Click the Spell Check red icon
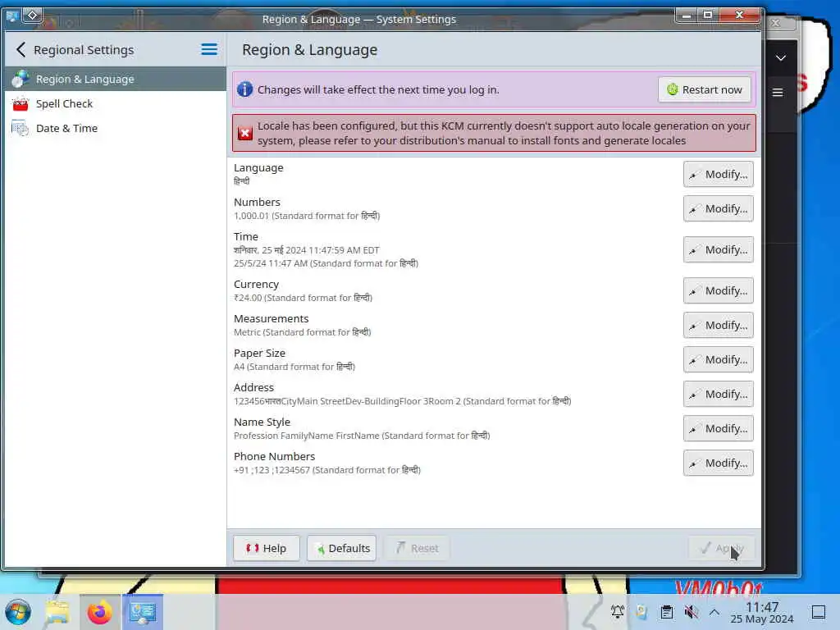This screenshot has height=630, width=840. click(21, 103)
